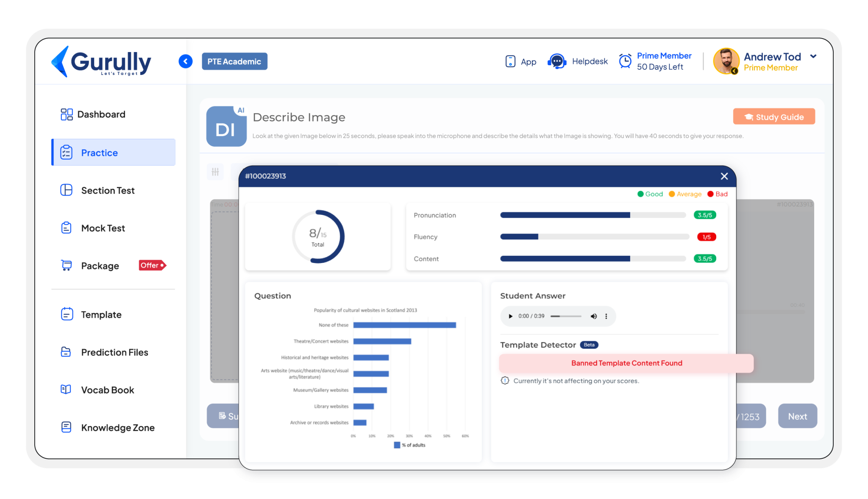The width and height of the screenshot is (868, 499).
Task: Click the Helpdesk chat icon
Action: (557, 61)
